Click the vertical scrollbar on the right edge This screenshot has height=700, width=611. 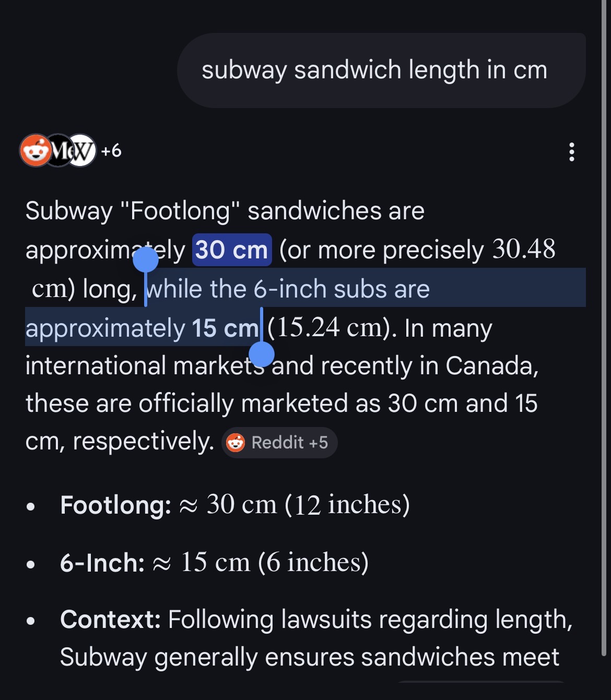click(604, 334)
